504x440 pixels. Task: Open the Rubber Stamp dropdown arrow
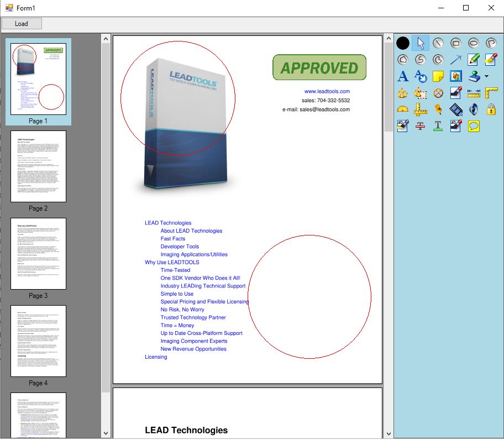click(x=487, y=76)
